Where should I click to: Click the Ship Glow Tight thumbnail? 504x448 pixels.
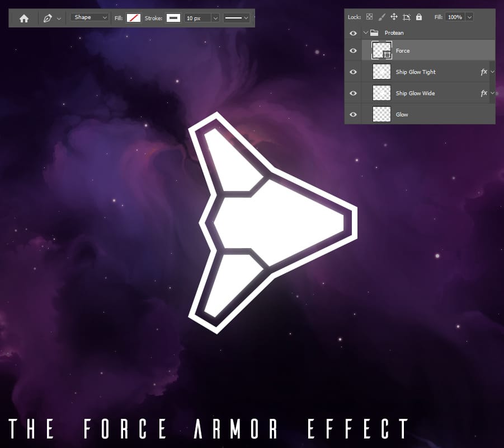pos(381,72)
